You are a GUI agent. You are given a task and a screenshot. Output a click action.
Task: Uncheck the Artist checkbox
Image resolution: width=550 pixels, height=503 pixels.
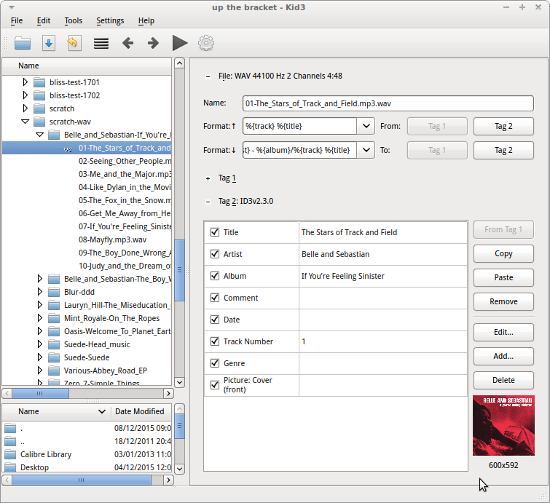click(214, 254)
